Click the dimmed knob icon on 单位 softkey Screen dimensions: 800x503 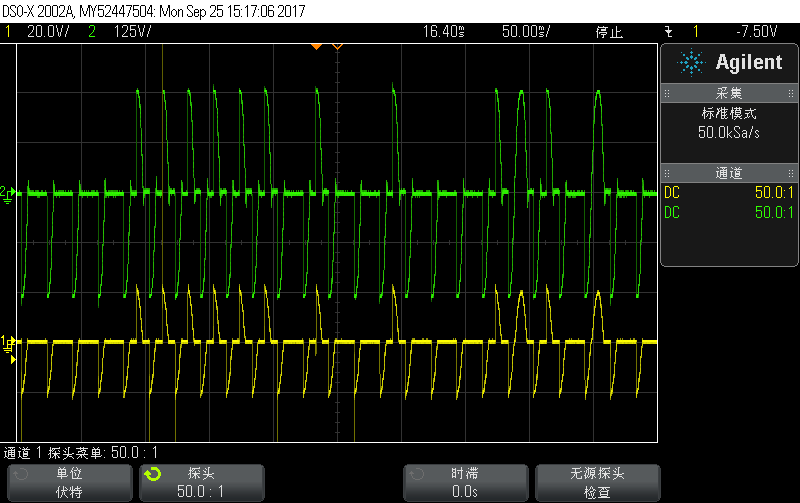point(20,474)
